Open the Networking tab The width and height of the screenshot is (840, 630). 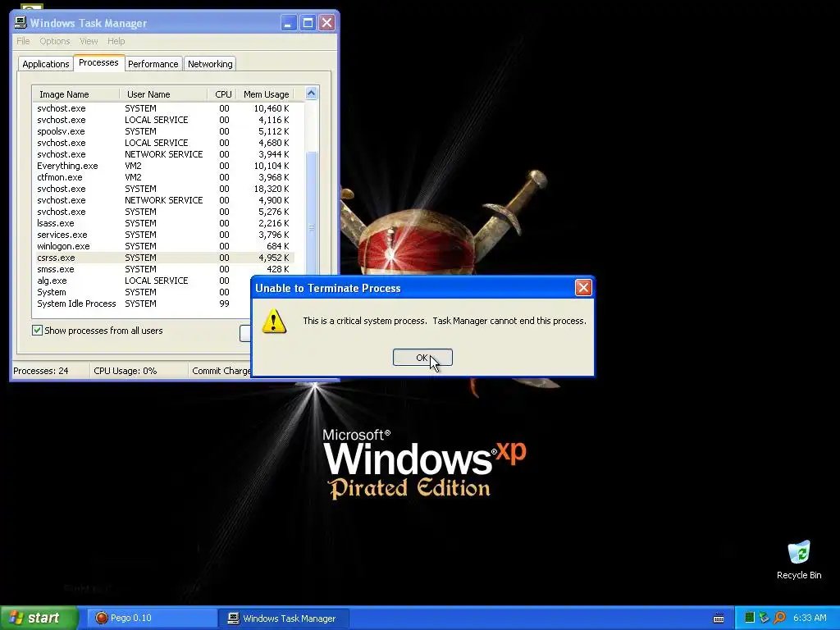[210, 64]
